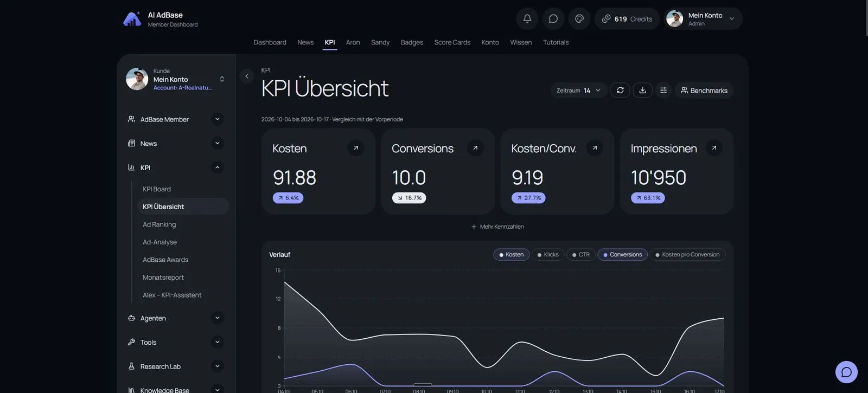Collapse the sidebar with the back chevron
This screenshot has height=393, width=868.
(x=247, y=76)
